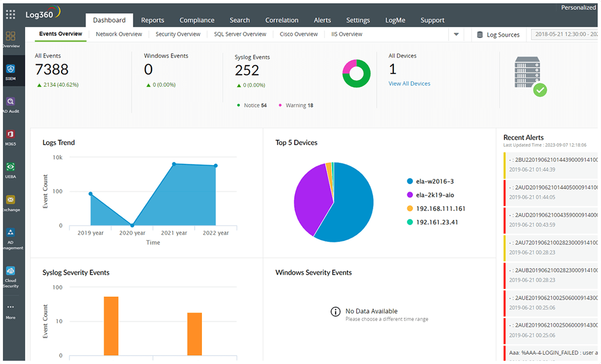Screen dimensions: 601x364
Task: Toggle ela-w2016-3 legend entry in pie chart
Action: pyautogui.click(x=430, y=181)
